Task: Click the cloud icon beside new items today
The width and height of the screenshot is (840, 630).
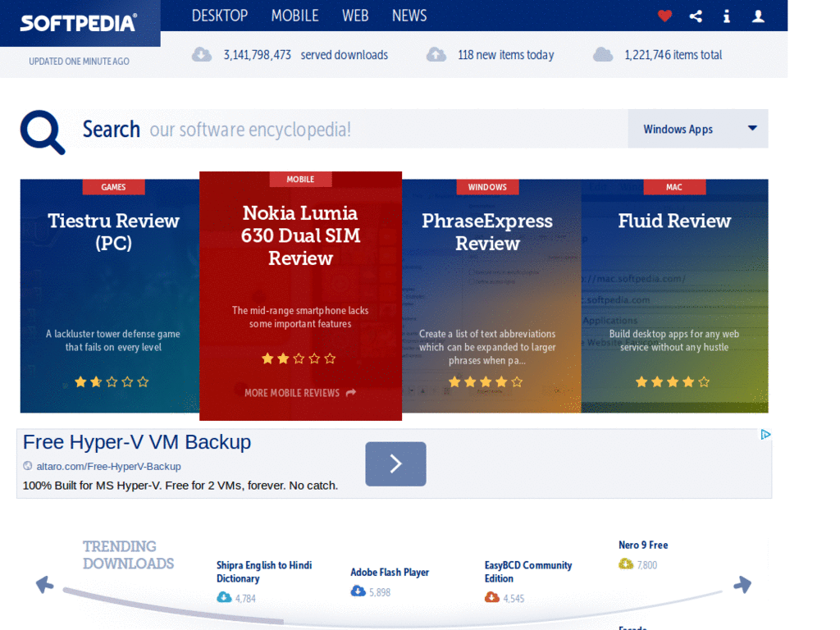Action: (436, 54)
